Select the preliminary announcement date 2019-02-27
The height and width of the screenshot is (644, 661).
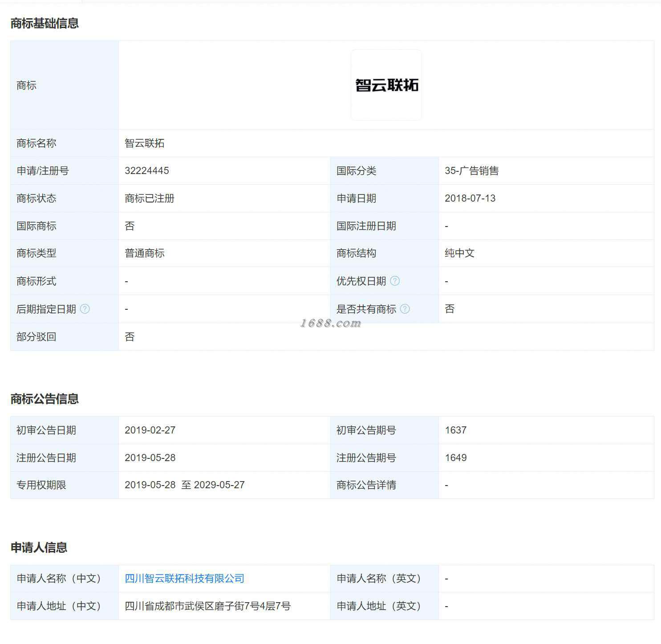(x=150, y=430)
